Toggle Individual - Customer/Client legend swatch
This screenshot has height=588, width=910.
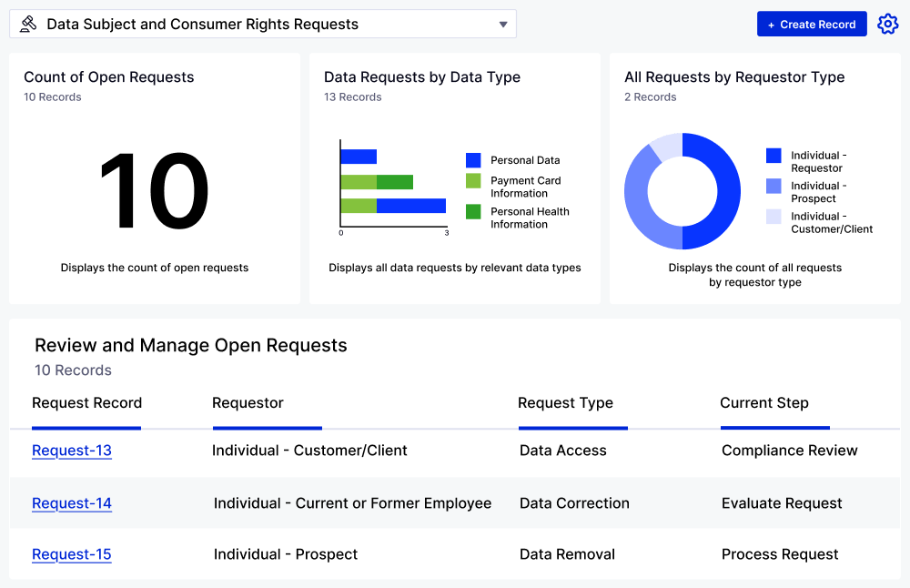[773, 217]
